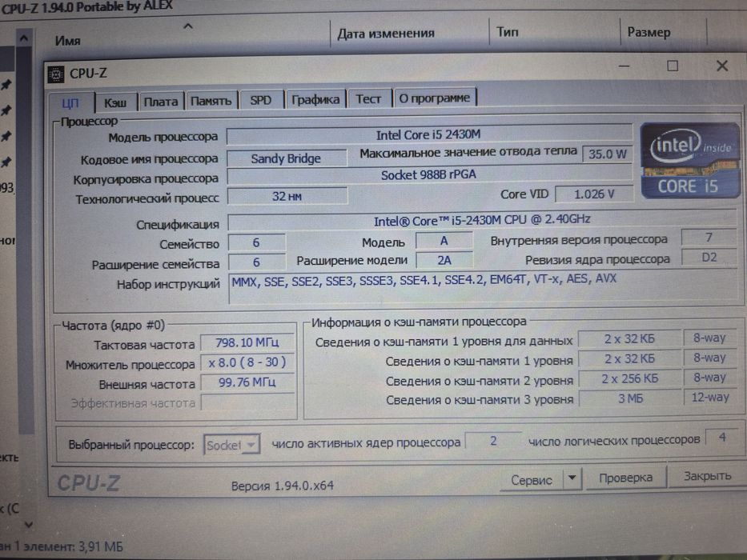This screenshot has height=560, width=747.
Task: Open the SPD tab
Action: pyautogui.click(x=261, y=100)
